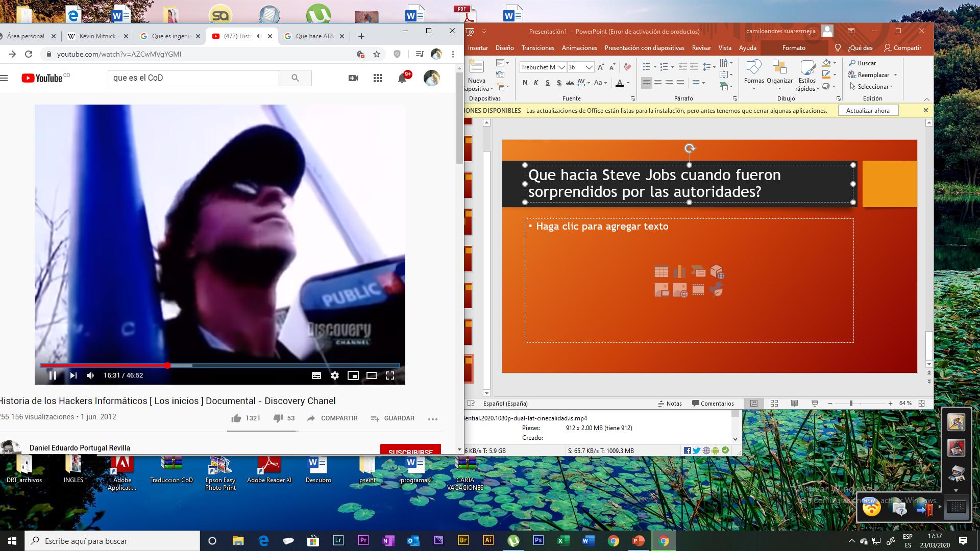
Task: Click the Windows Start button
Action: tap(12, 541)
